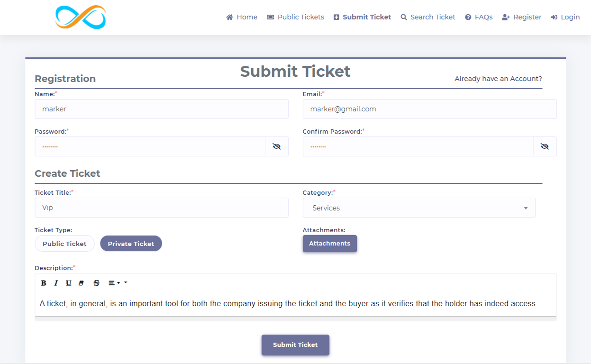591x364 pixels.
Task: Click the Login arrow icon
Action: tap(555, 17)
